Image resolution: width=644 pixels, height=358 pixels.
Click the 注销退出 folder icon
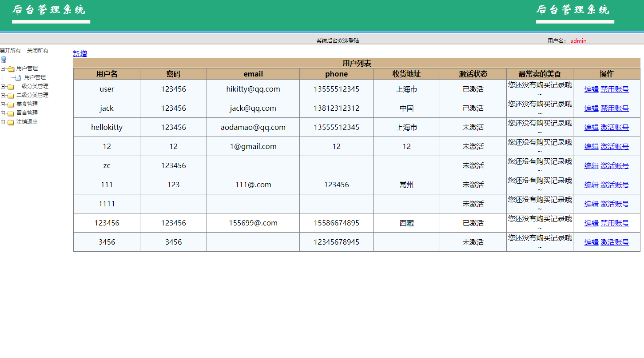(11, 122)
